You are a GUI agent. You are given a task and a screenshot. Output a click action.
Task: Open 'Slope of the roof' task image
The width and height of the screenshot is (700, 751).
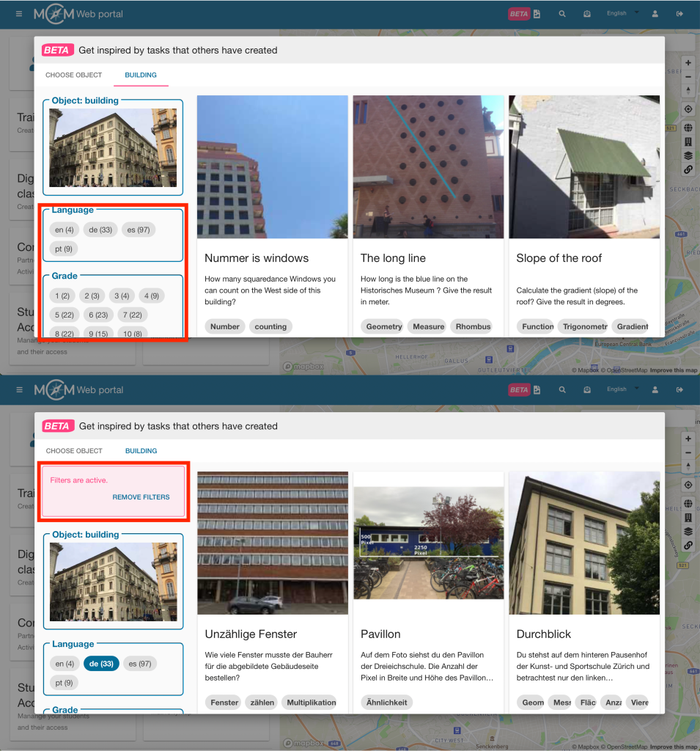tap(584, 166)
